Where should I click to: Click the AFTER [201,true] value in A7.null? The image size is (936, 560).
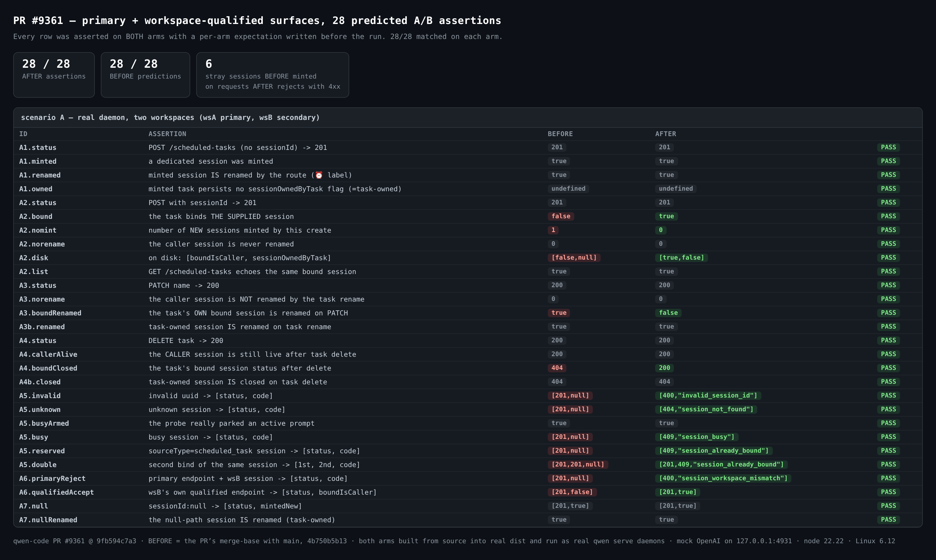678,506
